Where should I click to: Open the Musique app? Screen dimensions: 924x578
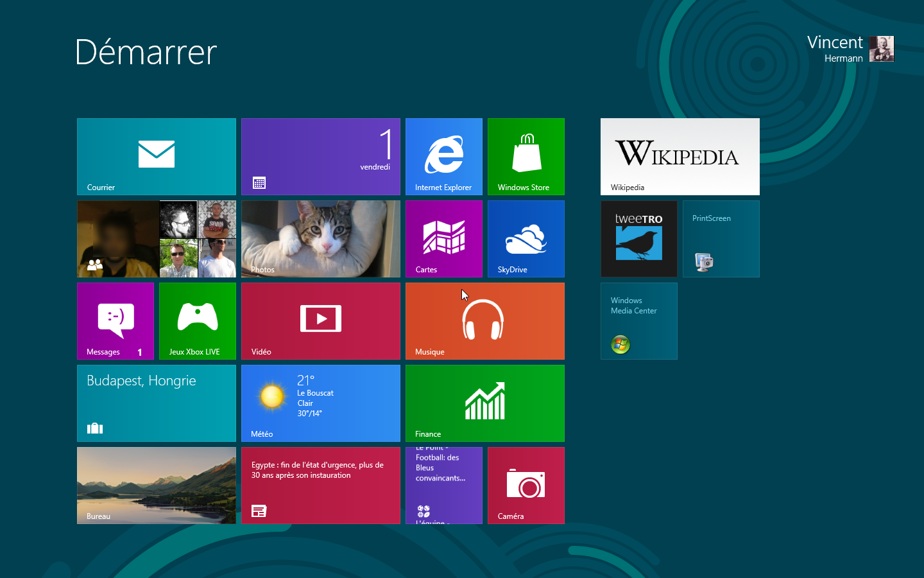pos(484,320)
